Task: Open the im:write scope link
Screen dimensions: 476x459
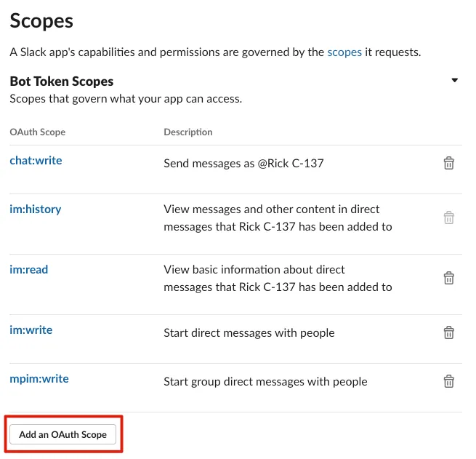Action: pos(31,330)
